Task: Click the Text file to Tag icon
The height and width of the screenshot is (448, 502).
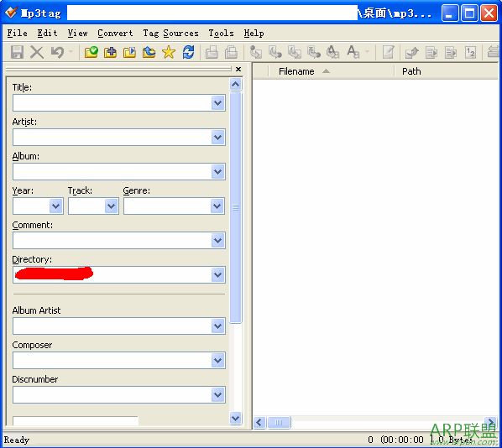Action: pyautogui.click(x=314, y=52)
